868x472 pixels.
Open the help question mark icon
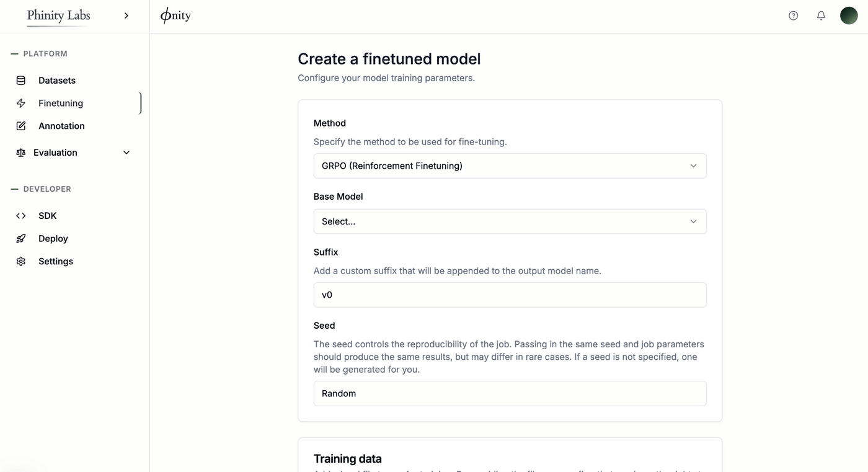[x=793, y=16]
